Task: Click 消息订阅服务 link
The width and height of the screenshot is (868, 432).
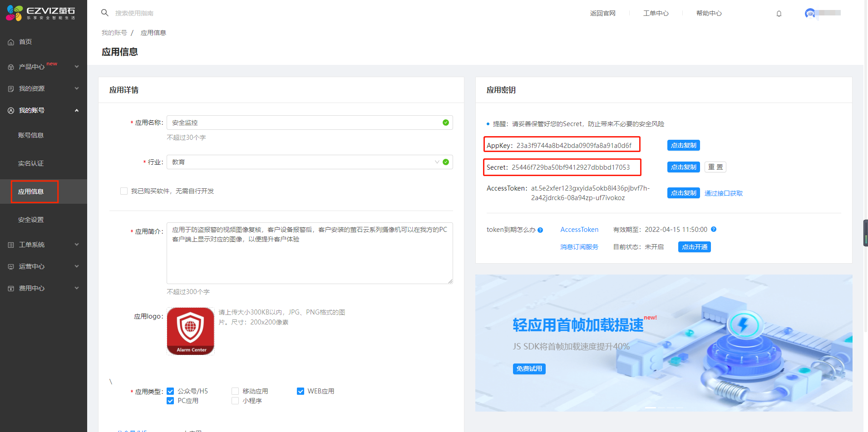Action: tap(579, 247)
